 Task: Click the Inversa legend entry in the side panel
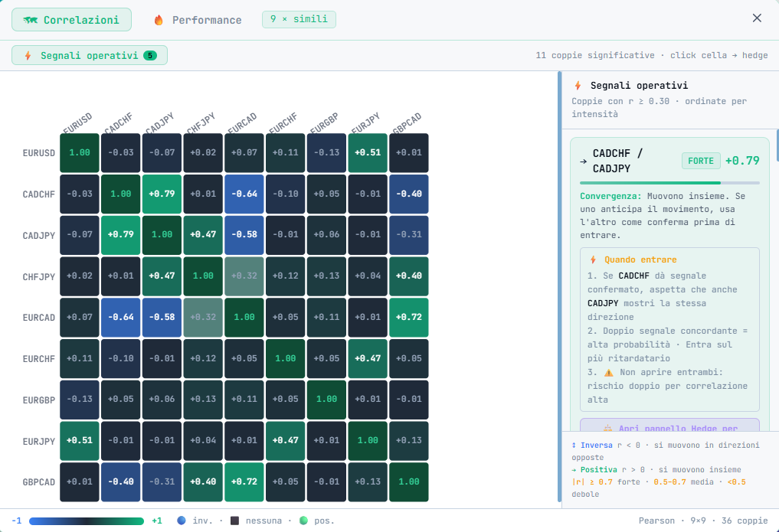click(x=665, y=451)
